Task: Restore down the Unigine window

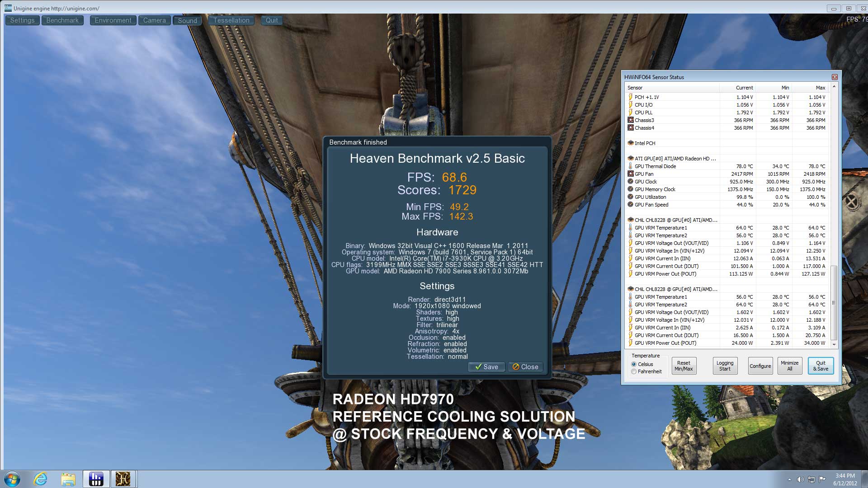Action: (x=848, y=8)
